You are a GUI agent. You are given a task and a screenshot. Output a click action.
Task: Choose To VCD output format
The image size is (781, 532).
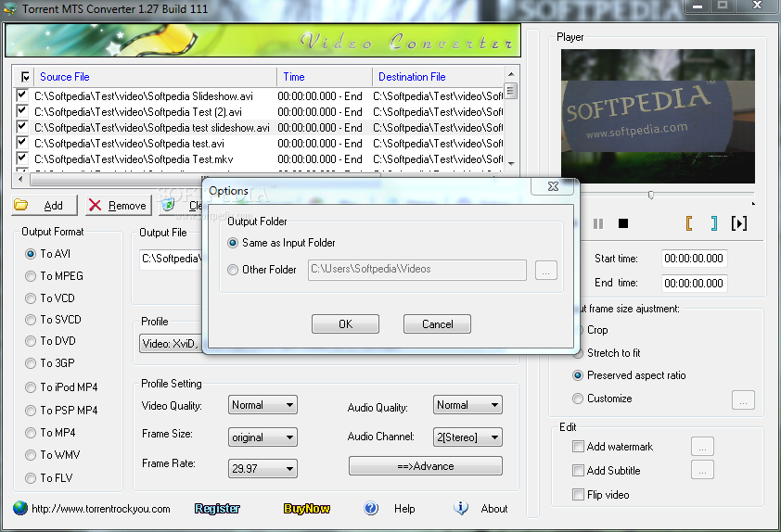click(31, 298)
